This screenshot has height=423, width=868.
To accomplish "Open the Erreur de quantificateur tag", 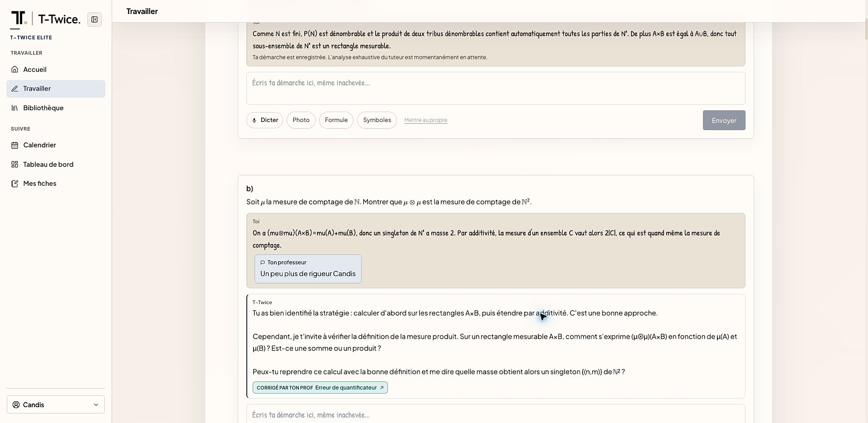I will [320, 388].
